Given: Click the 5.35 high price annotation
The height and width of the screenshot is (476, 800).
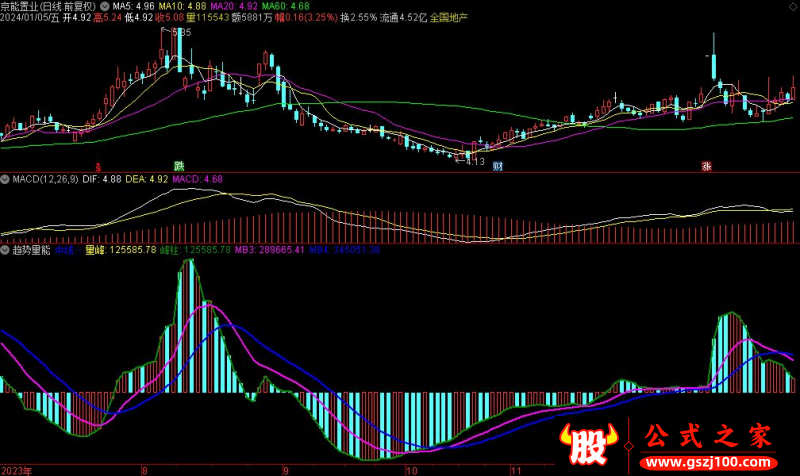Looking at the screenshot, I should (x=181, y=33).
